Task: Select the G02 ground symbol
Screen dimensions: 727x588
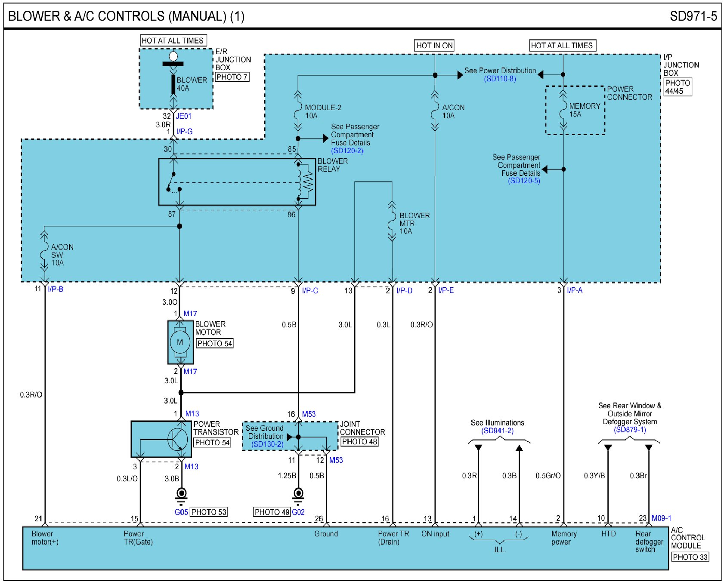Action: 298,494
